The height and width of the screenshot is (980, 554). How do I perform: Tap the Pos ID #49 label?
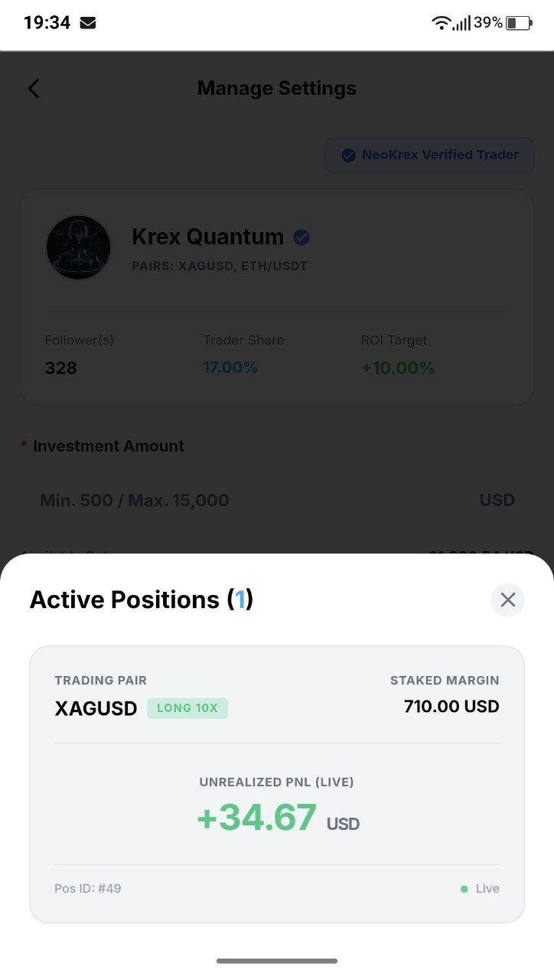pos(88,889)
